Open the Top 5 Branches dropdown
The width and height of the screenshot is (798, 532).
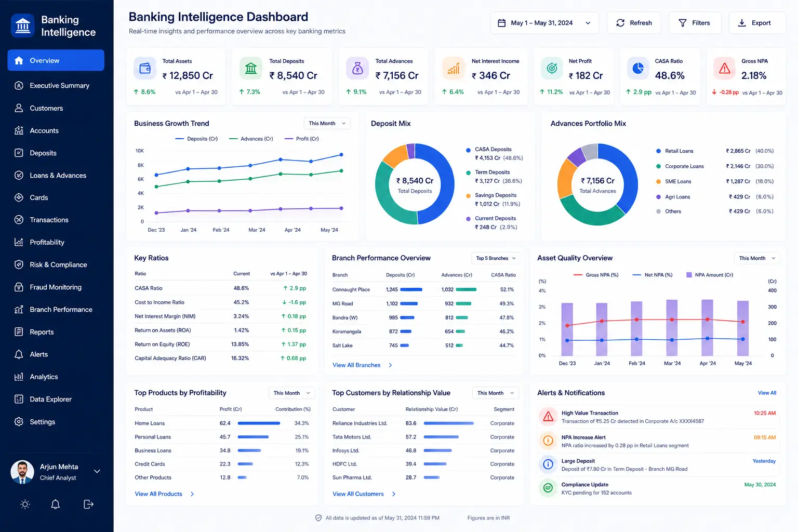tap(496, 258)
